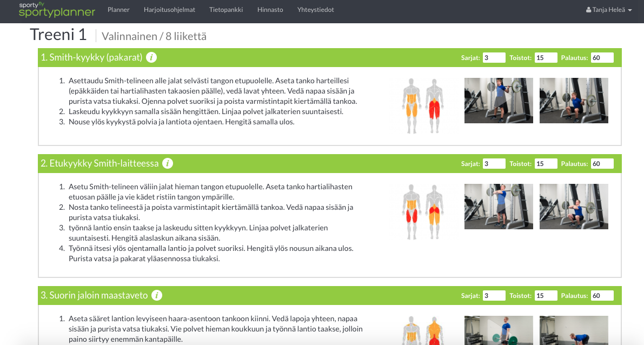The height and width of the screenshot is (345, 644).
Task: Click the '3. Suorin jaloin maastaveto' heading
Action: 95,295
